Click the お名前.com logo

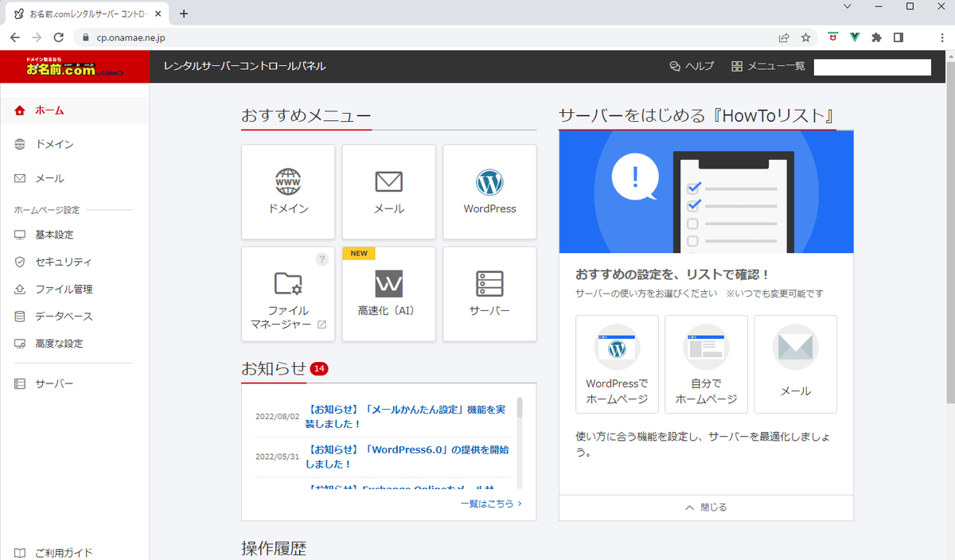(x=74, y=67)
